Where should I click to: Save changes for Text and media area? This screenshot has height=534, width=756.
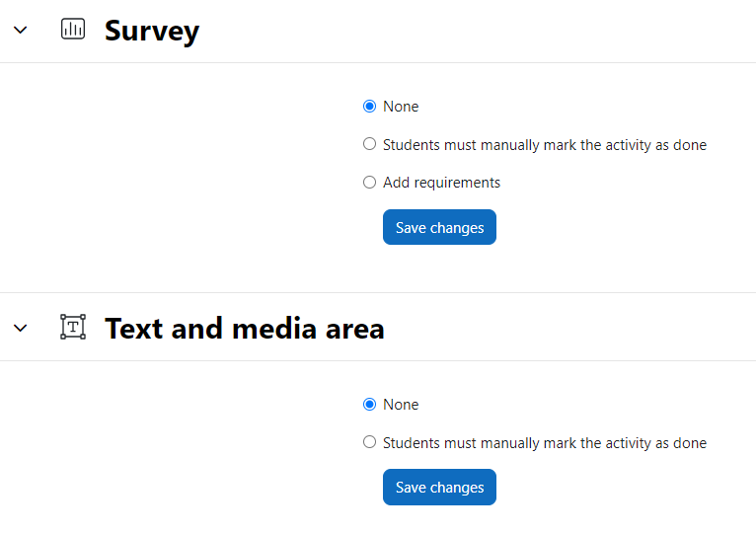pyautogui.click(x=439, y=488)
